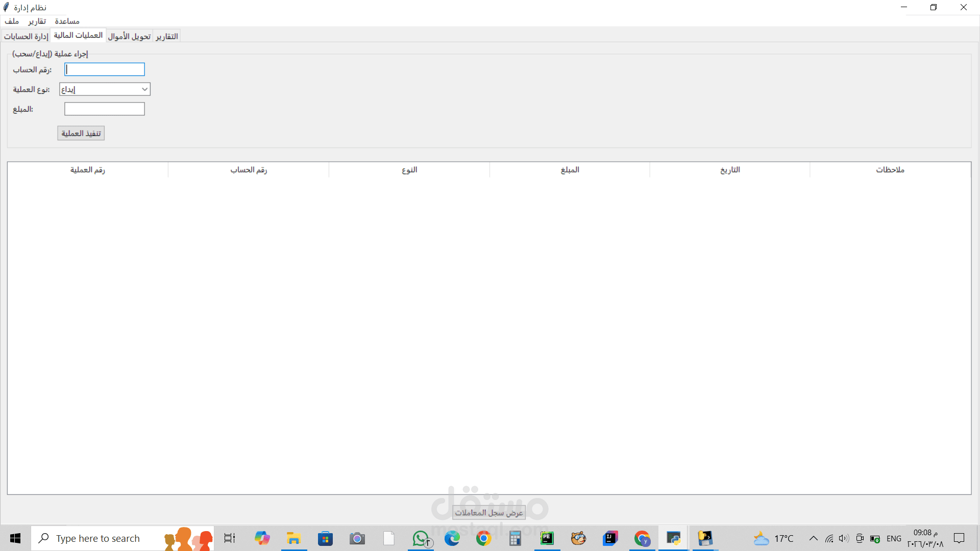Screen dimensions: 980x551
Task: Open the التقارير tab
Action: [x=167, y=36]
